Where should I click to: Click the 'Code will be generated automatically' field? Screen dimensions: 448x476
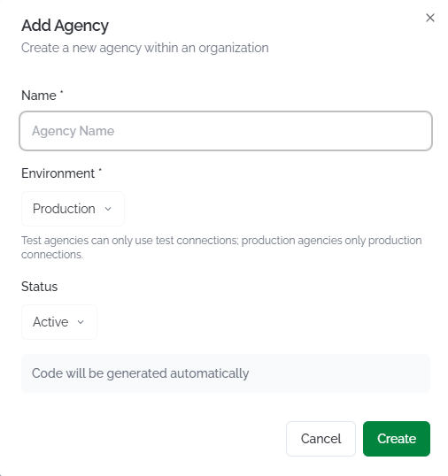pyautogui.click(x=226, y=373)
